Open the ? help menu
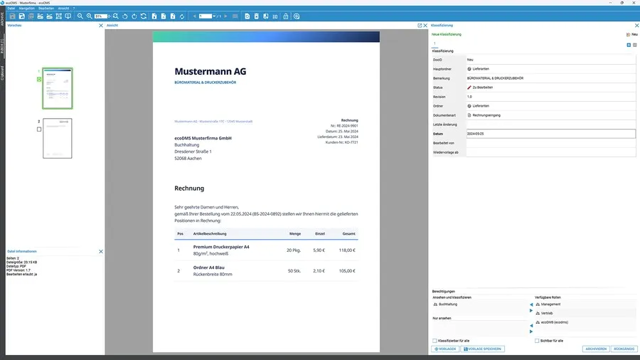The height and width of the screenshot is (360, 640). 74,8
